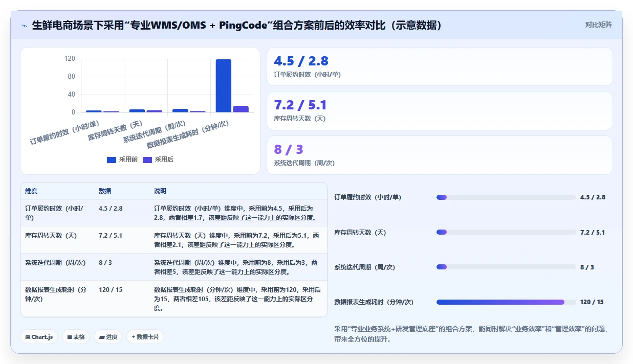Click table cell 8 / 3

point(122,267)
